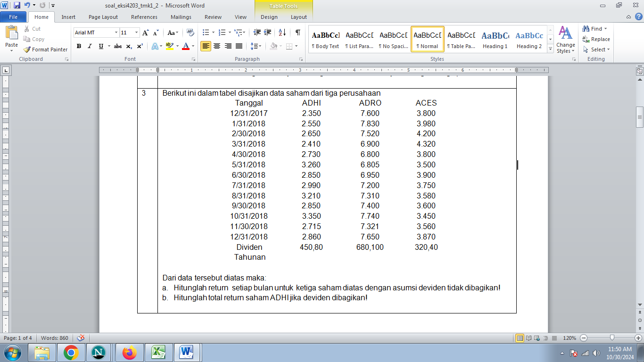Open the Numbering dropdown arrow
The height and width of the screenshot is (362, 644).
(230, 33)
